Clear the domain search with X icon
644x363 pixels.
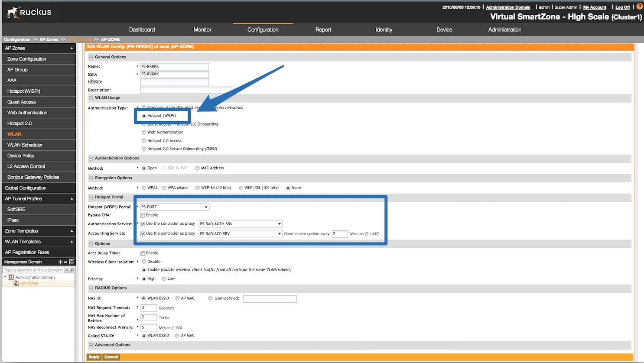pos(67,270)
